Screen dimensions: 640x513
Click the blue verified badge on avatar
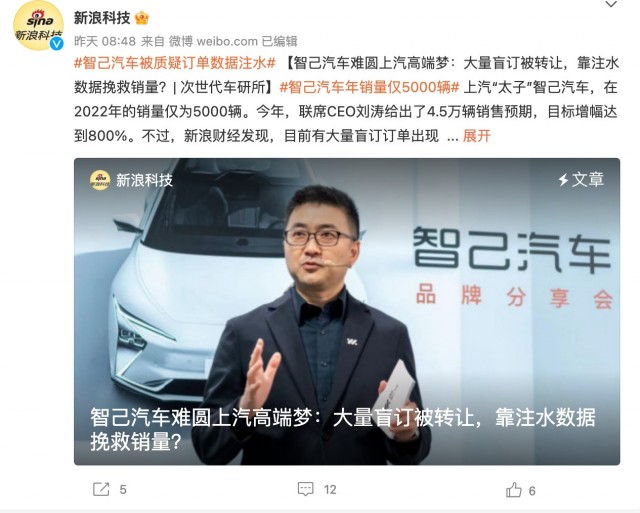tap(57, 44)
